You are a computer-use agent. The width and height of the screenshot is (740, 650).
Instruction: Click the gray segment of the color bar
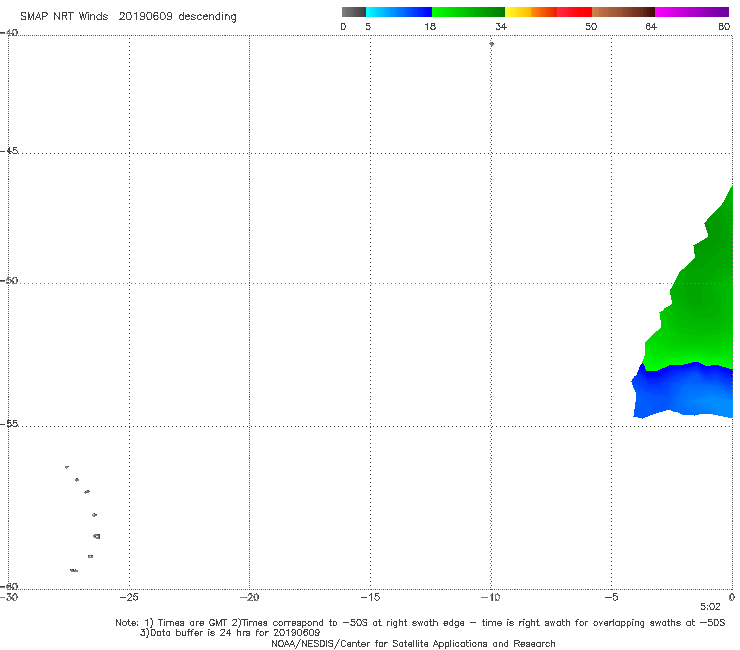[x=354, y=12]
